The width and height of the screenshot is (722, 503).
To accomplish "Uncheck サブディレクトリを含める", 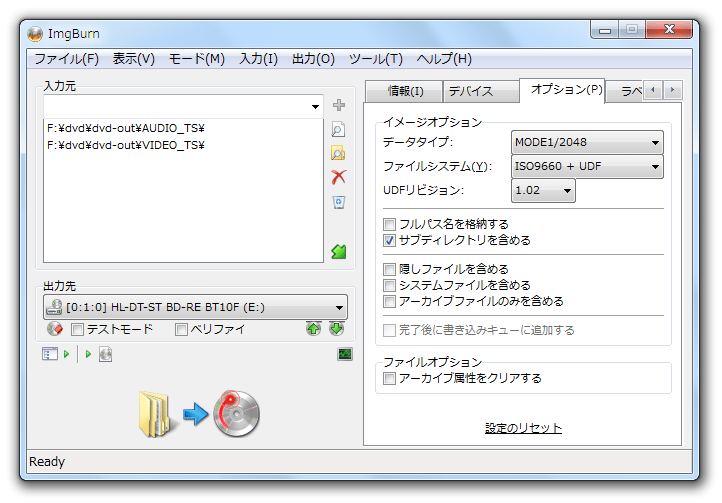I will coord(390,240).
